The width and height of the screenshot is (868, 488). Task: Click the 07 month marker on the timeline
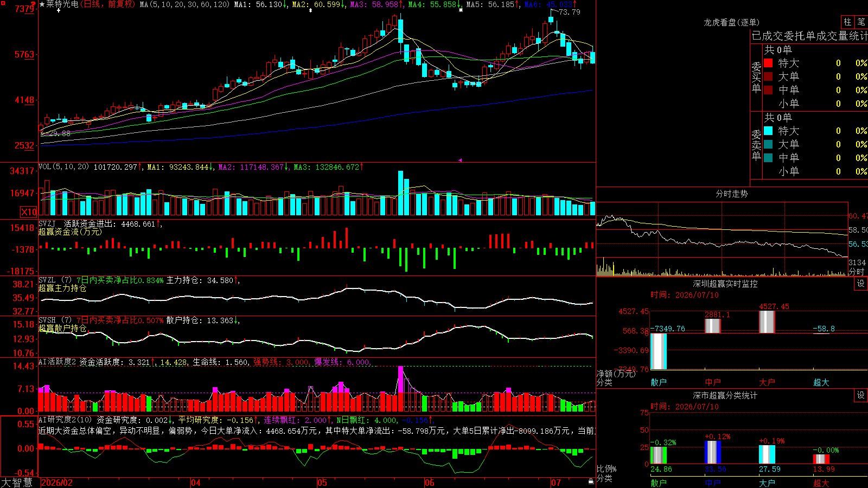[x=556, y=483]
